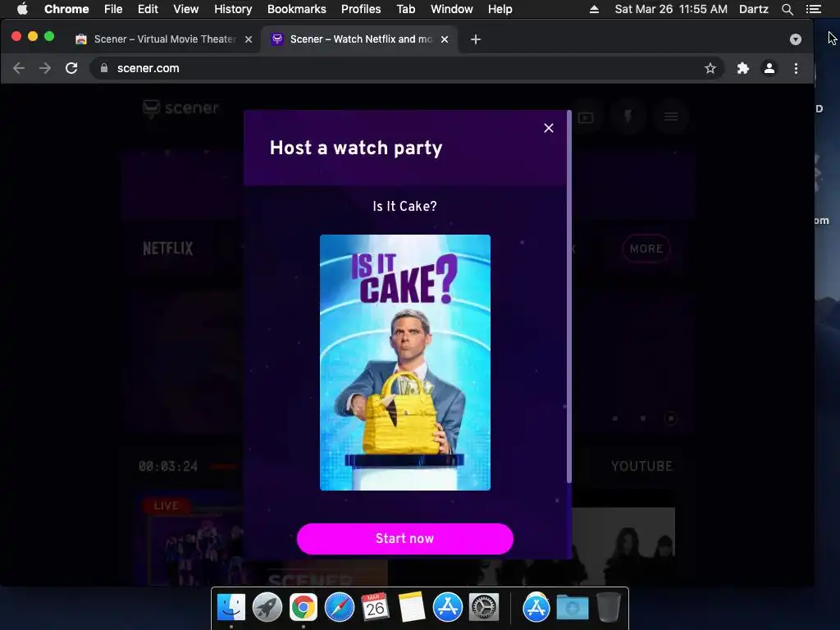Open the Chrome menu in menu bar
Image resolution: width=840 pixels, height=630 pixels.
coord(66,9)
